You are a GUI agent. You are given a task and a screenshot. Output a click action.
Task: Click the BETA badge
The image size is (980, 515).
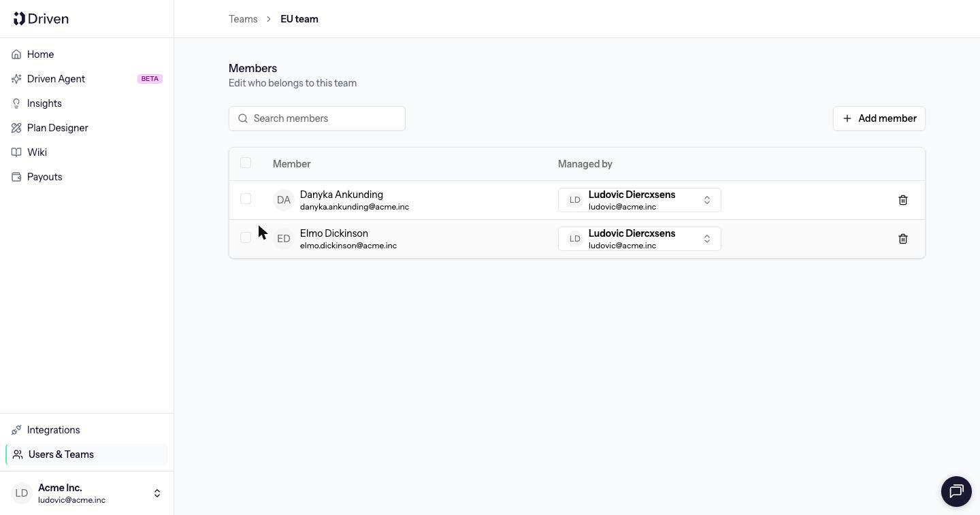coord(150,79)
